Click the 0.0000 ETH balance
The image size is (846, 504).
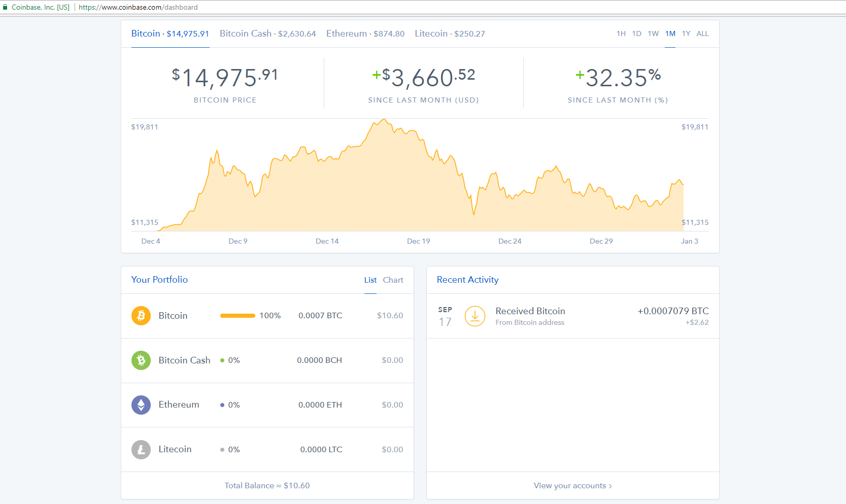(x=320, y=405)
